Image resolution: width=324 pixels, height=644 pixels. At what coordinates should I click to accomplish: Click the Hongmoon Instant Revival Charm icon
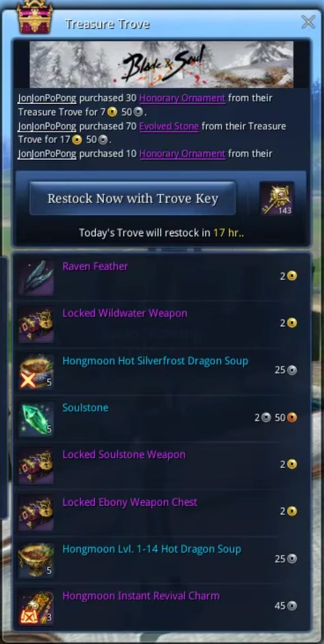point(36,608)
